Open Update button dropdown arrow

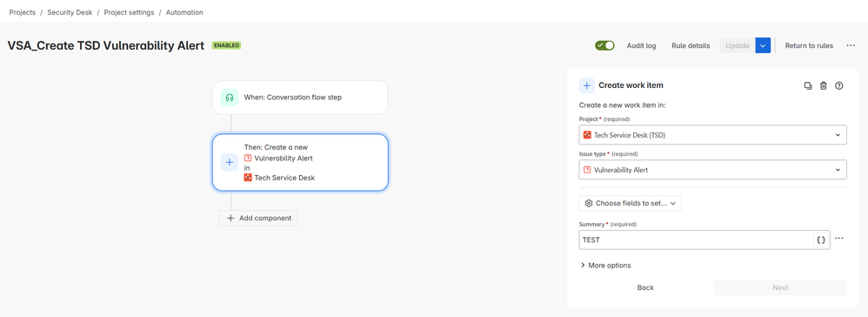pyautogui.click(x=762, y=45)
